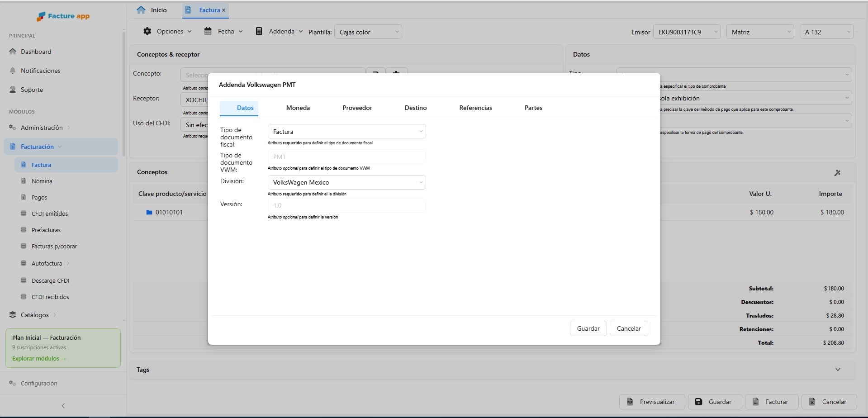868x418 pixels.
Task: Expand the Tags section chevron
Action: click(x=838, y=370)
